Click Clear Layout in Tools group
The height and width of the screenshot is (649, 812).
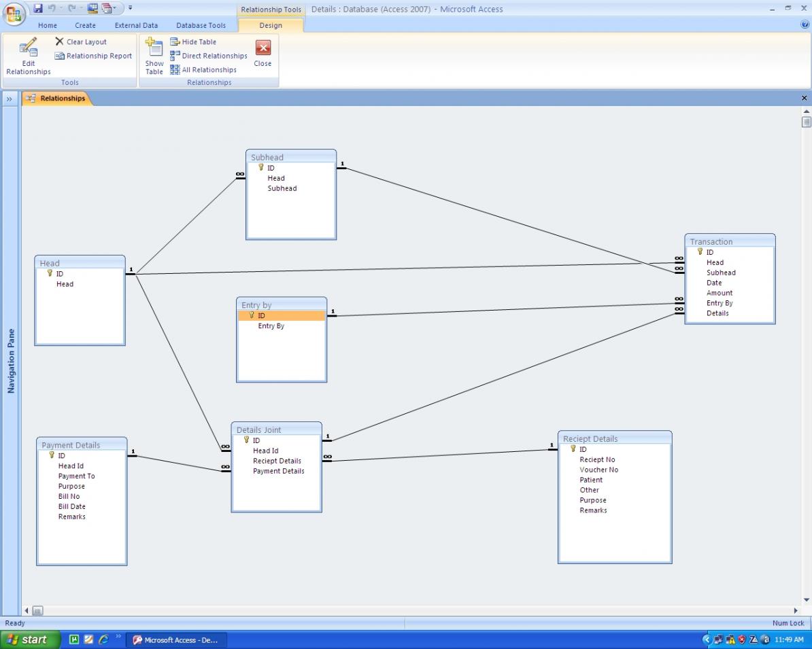[x=81, y=42]
